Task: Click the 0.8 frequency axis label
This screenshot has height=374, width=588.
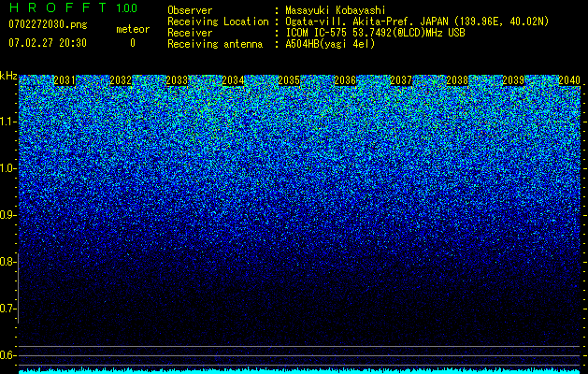Action: pyautogui.click(x=7, y=262)
